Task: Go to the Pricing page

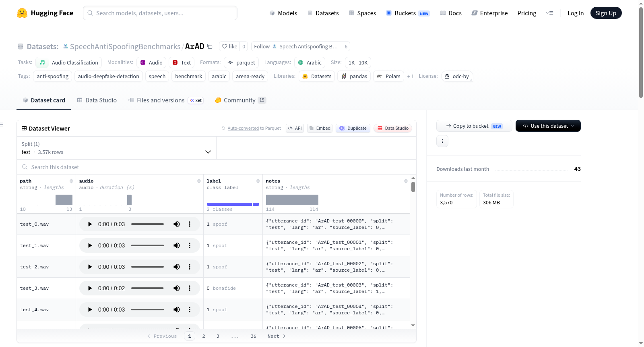Action: (527, 13)
